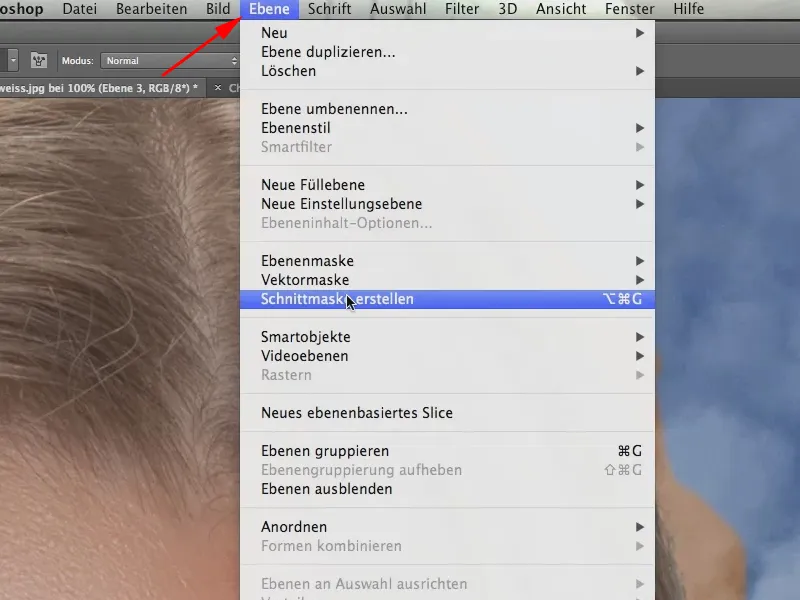Screen dimensions: 800x600
Task: Expand the Neu submenu
Action: [x=447, y=33]
